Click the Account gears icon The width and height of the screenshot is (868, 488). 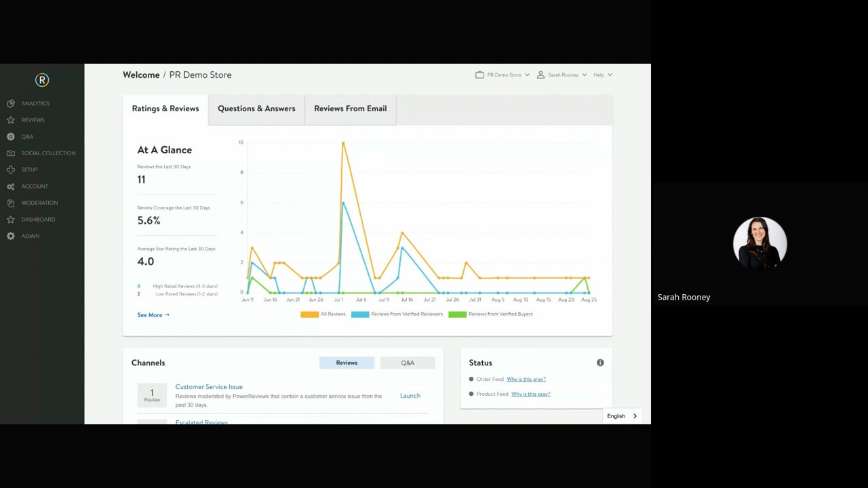pyautogui.click(x=10, y=186)
